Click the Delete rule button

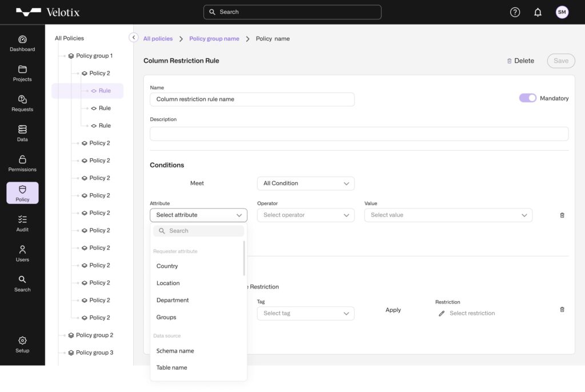[x=520, y=61]
